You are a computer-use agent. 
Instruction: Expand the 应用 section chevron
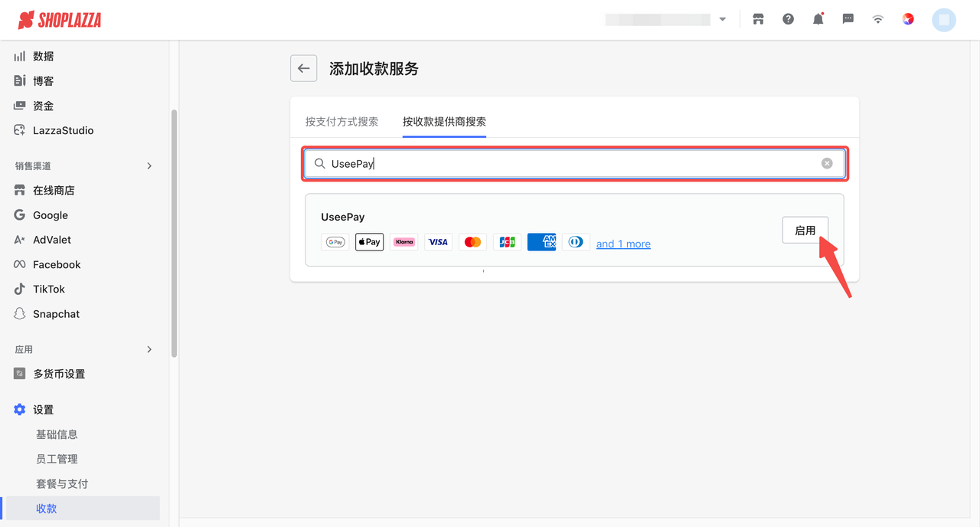149,349
